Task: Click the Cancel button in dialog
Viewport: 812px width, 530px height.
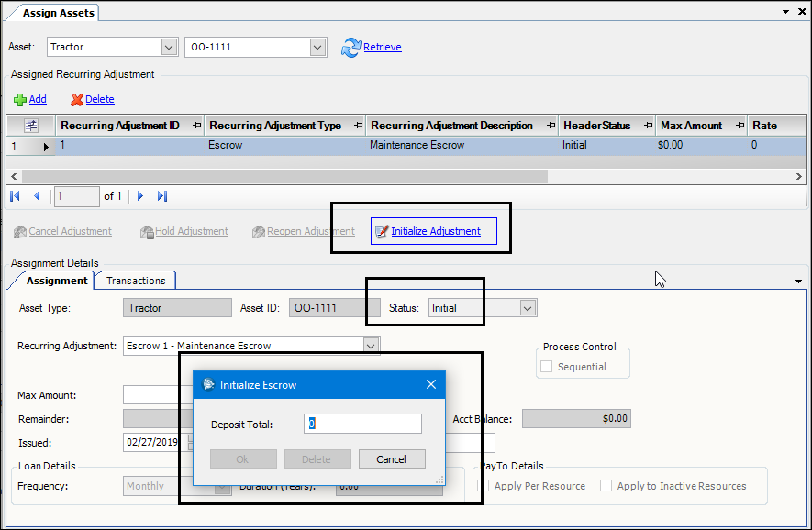Action: pyautogui.click(x=392, y=459)
